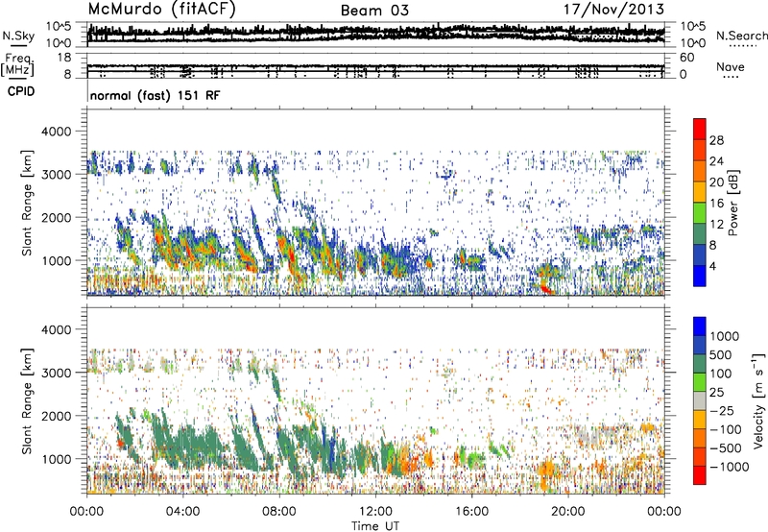Click the -100 velocity colorbar tick label
Viewport: 768px width, 532px height.
click(726, 429)
